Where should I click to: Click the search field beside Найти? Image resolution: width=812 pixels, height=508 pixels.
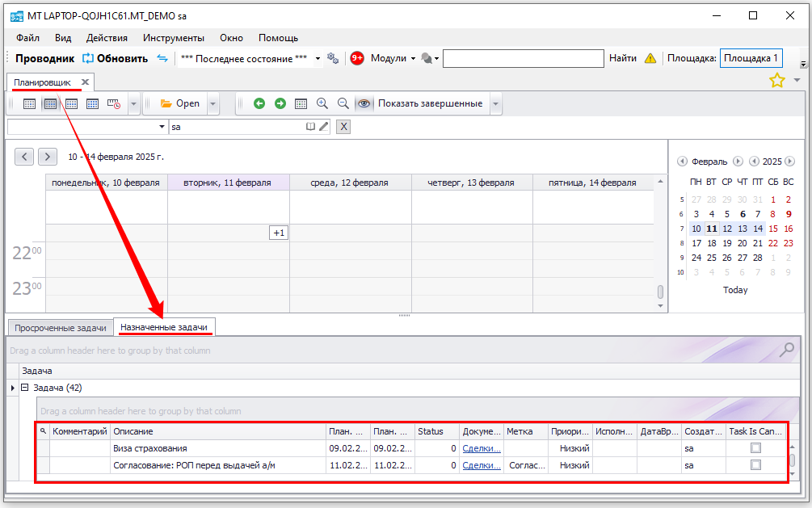point(523,58)
